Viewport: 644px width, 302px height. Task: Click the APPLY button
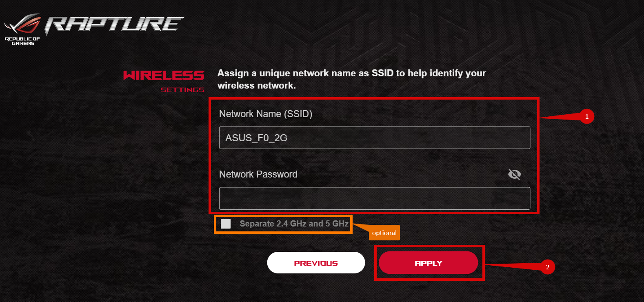tap(428, 262)
